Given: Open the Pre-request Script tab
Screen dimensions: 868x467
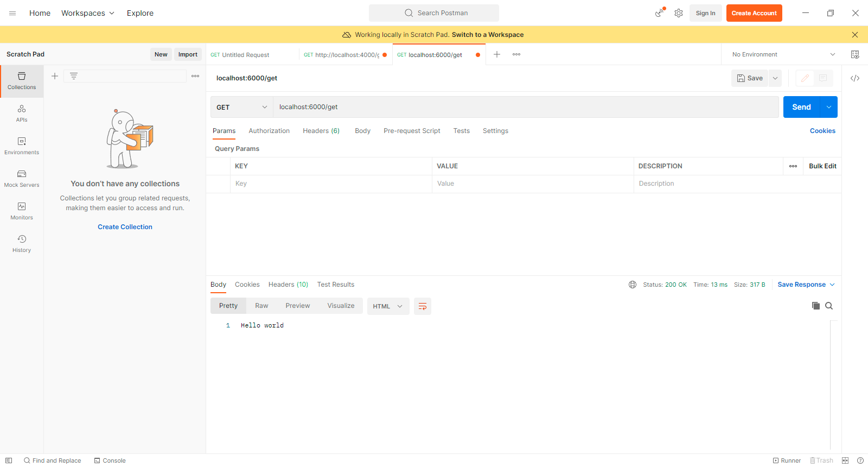Looking at the screenshot, I should [412, 131].
